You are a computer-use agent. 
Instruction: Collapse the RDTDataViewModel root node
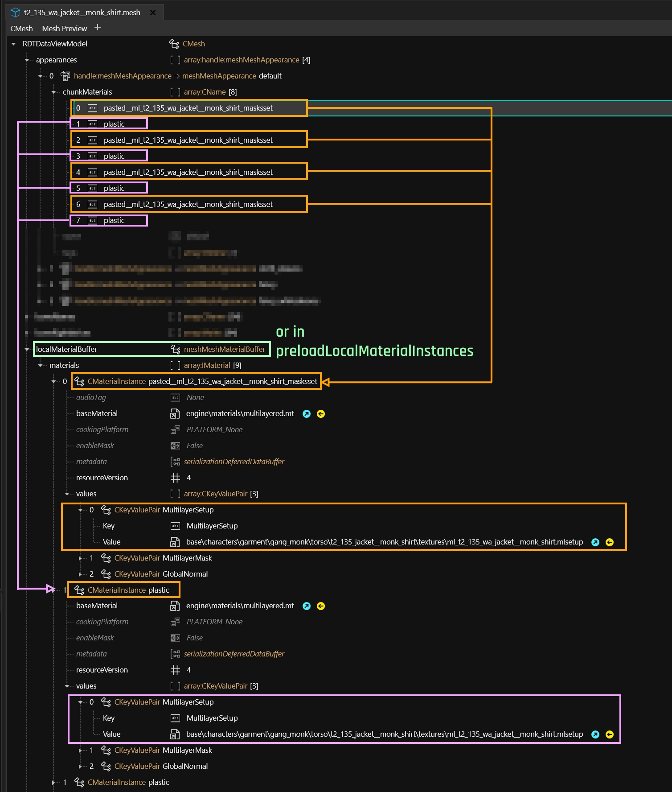(x=13, y=44)
